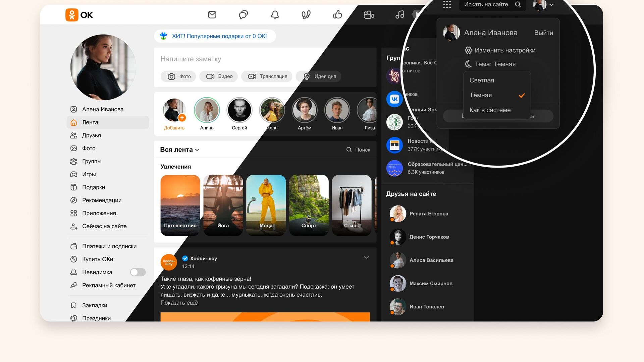Open the Путешествия interest card
The height and width of the screenshot is (362, 644).
click(x=180, y=205)
